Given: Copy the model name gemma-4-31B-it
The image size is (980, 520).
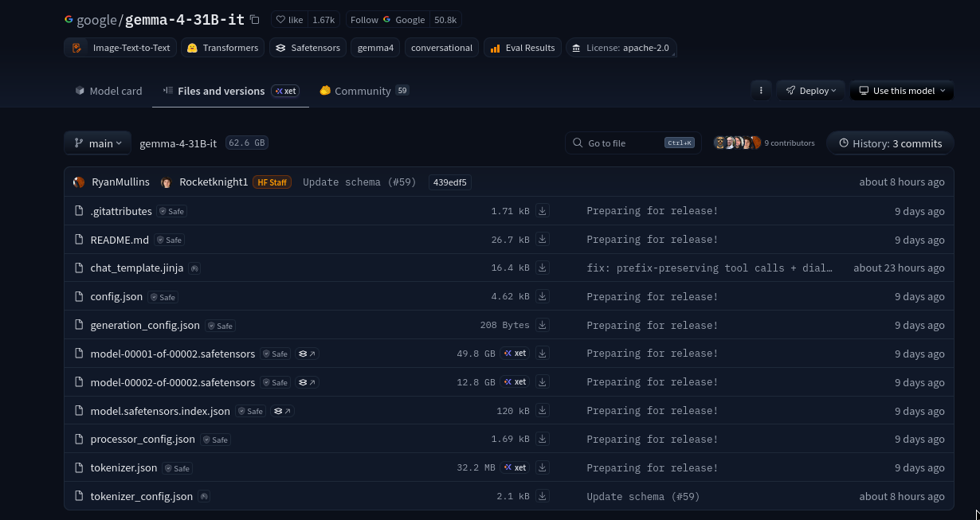Looking at the screenshot, I should 254,20.
